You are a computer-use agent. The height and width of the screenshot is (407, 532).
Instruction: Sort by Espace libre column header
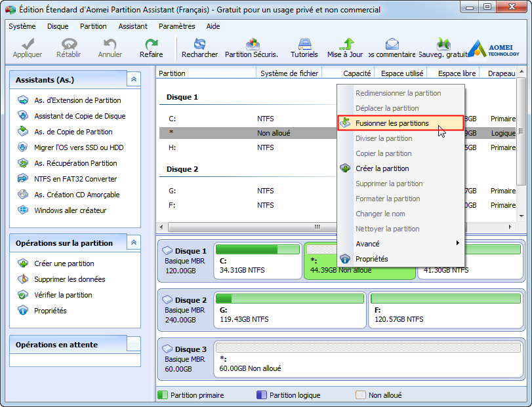click(454, 73)
